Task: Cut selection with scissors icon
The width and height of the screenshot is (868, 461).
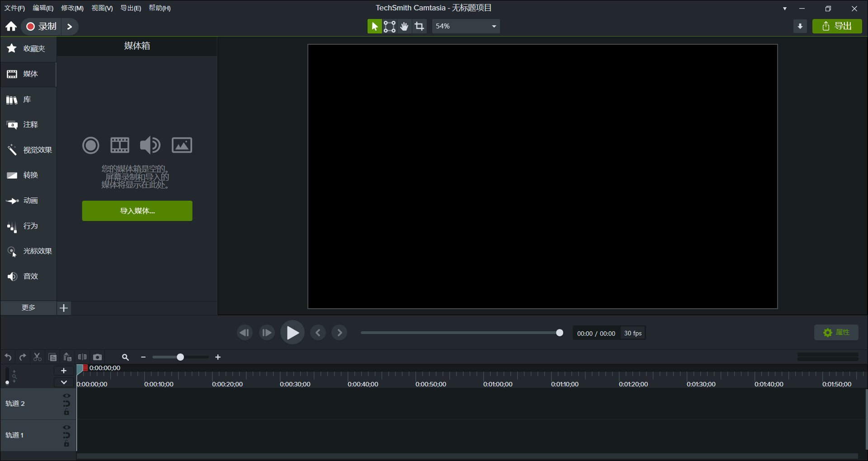Action: coord(38,358)
